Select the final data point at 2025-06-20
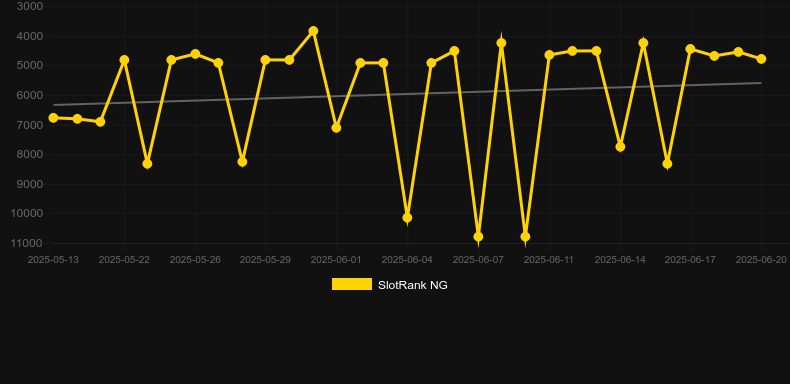790x384 pixels. coord(761,59)
